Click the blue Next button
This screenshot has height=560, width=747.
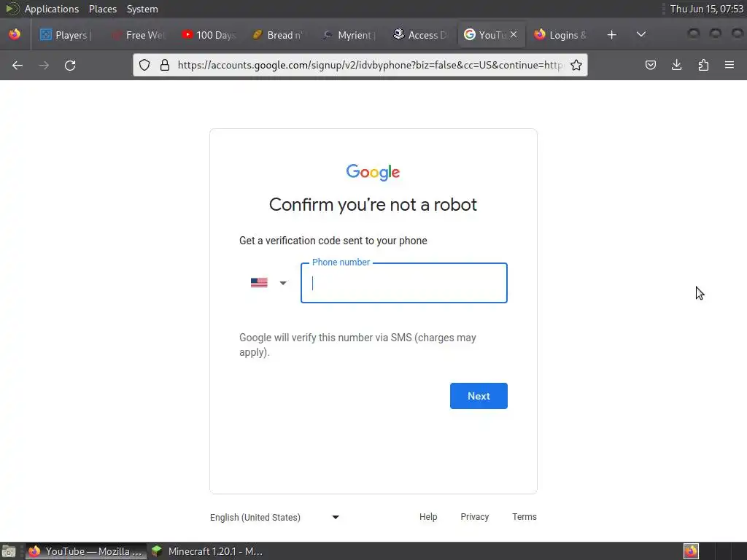pos(479,396)
